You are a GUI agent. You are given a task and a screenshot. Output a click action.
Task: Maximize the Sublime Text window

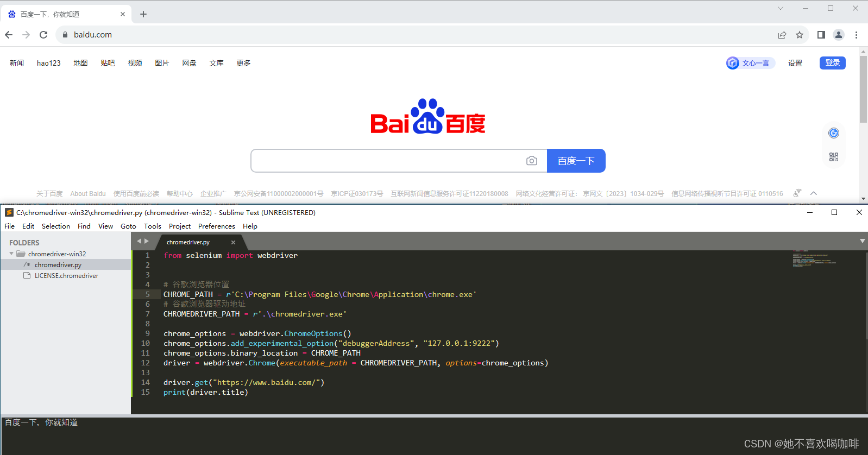[x=834, y=212]
